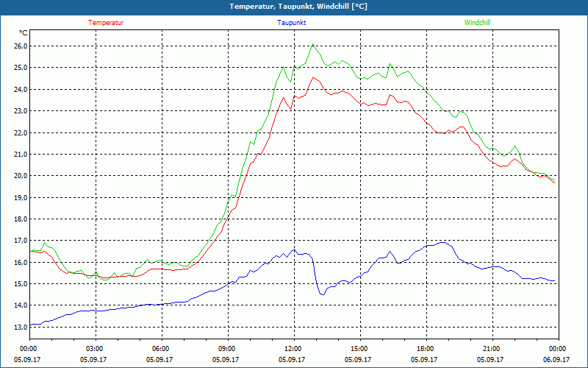
Task: Click the 19,0 y-axis value
Action: click(x=21, y=197)
